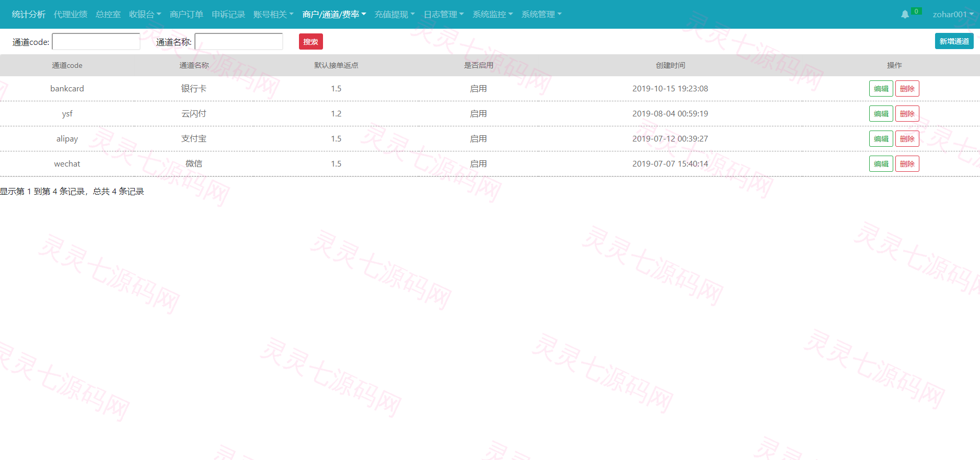Expand the 收银台 dropdown
Screen dimensions: 980x460
click(x=145, y=15)
